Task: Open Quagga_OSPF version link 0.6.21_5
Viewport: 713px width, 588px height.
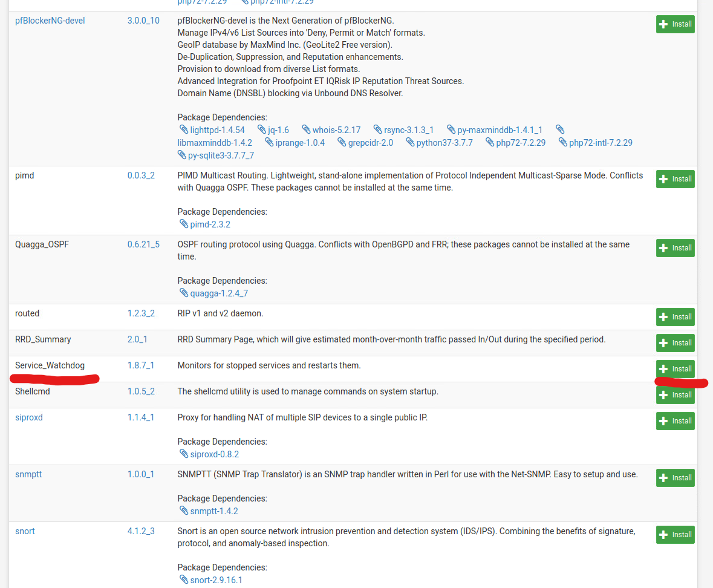Action: pos(143,244)
